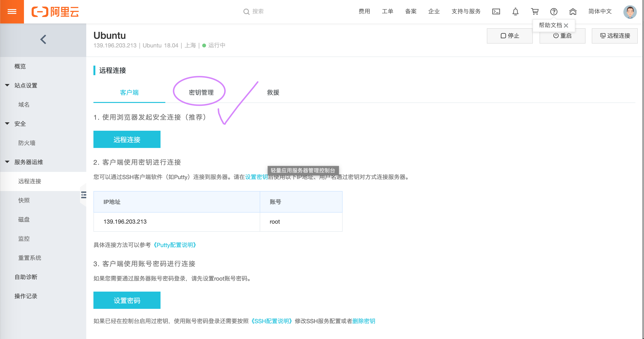Switch to the 救援 tab
Viewport: 644px width, 339px height.
point(273,92)
